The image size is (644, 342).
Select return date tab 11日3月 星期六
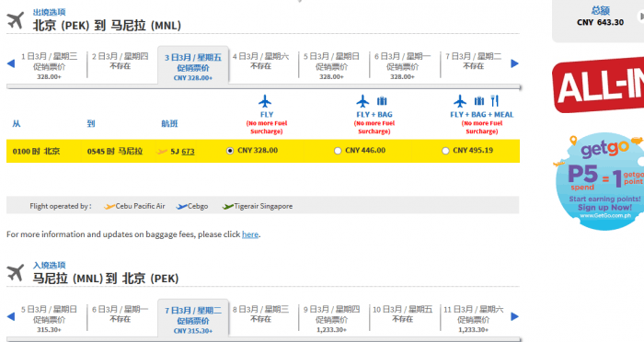[x=473, y=319]
